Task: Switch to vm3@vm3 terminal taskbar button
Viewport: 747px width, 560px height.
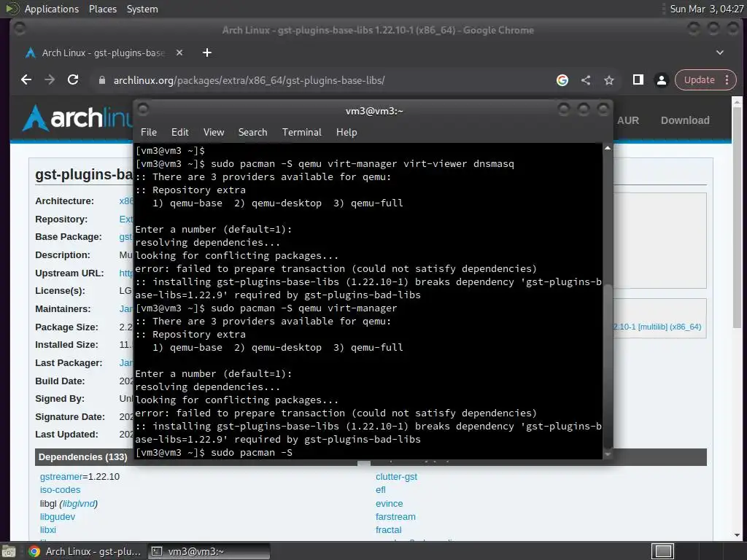Action: coord(209,551)
